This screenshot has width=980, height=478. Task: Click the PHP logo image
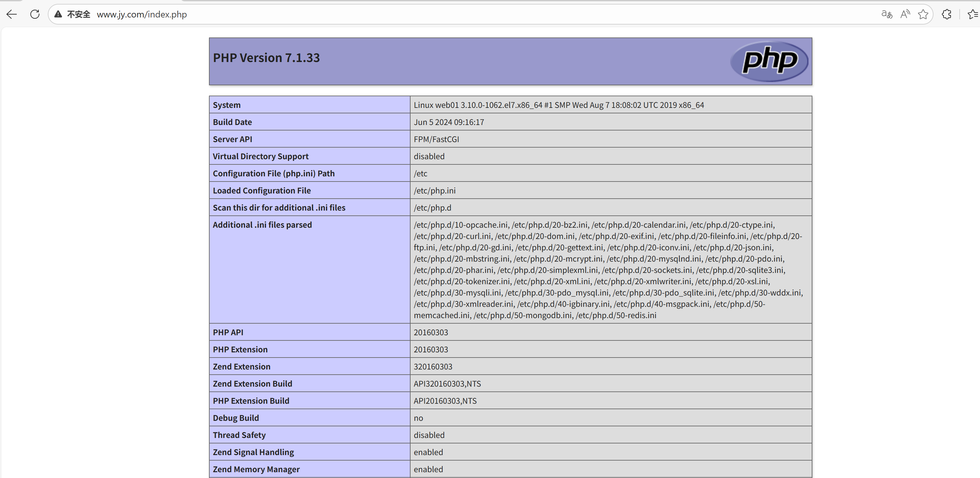pyautogui.click(x=769, y=61)
